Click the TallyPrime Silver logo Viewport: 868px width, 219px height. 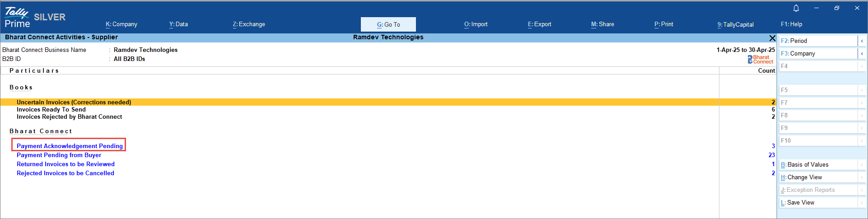coord(35,18)
